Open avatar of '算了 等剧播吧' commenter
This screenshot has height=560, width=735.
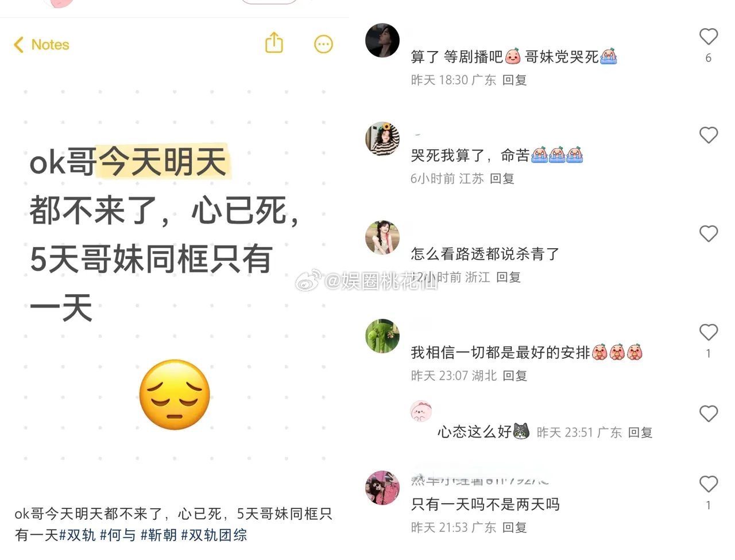click(382, 40)
